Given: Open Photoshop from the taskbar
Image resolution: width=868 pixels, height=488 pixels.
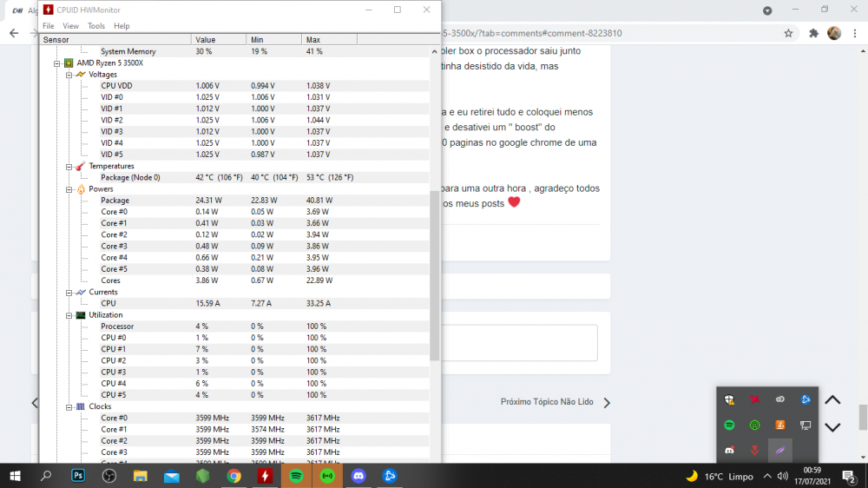Looking at the screenshot, I should (77, 476).
